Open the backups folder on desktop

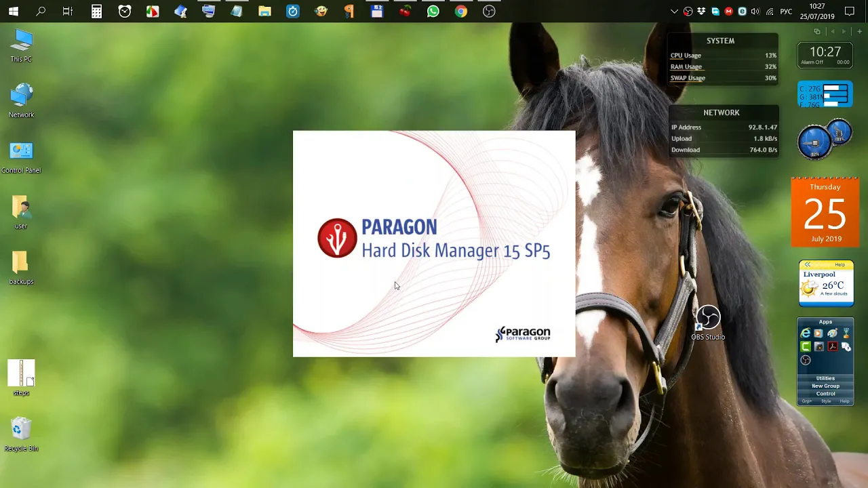pyautogui.click(x=21, y=268)
